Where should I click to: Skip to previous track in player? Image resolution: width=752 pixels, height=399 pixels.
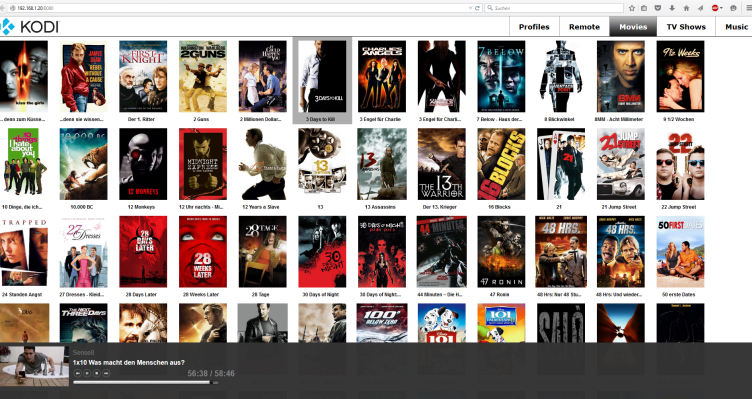tap(78, 373)
